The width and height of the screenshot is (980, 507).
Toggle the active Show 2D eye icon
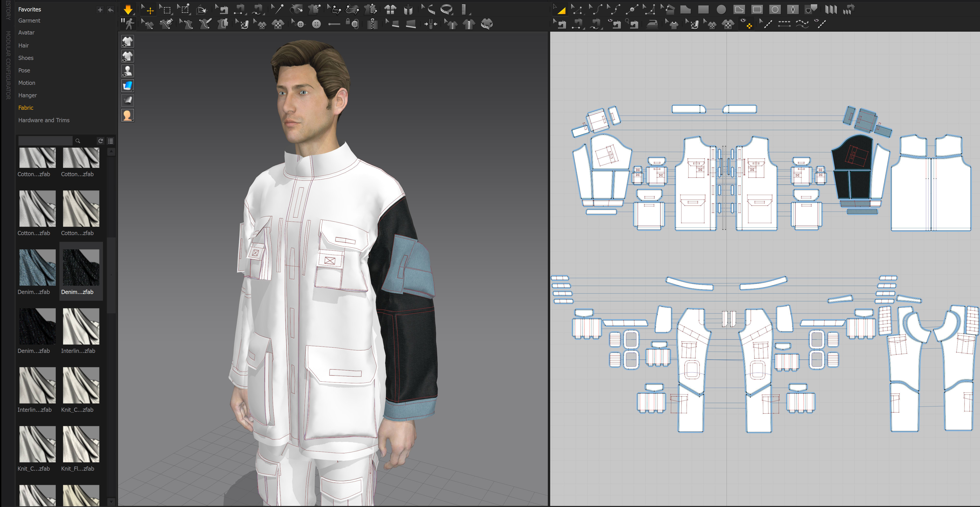[746, 24]
